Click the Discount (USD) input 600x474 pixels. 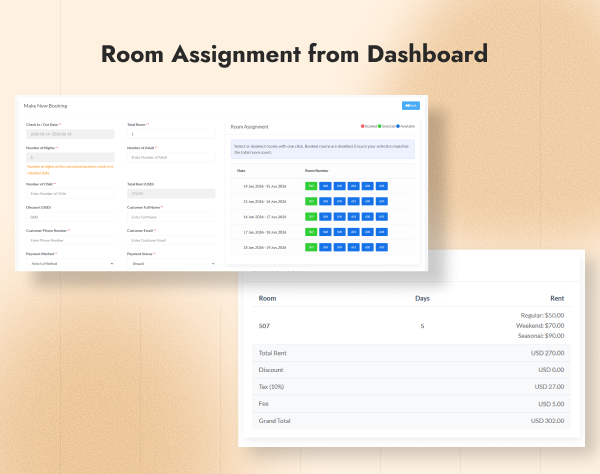tap(70, 217)
